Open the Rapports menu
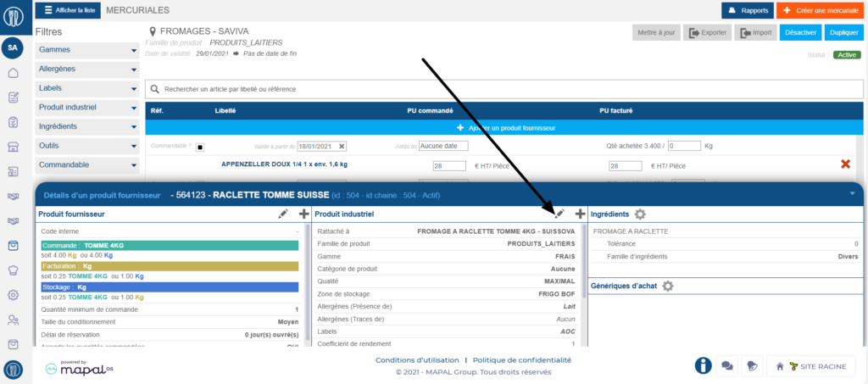Image resolution: width=868 pixels, height=384 pixels. pos(747,11)
